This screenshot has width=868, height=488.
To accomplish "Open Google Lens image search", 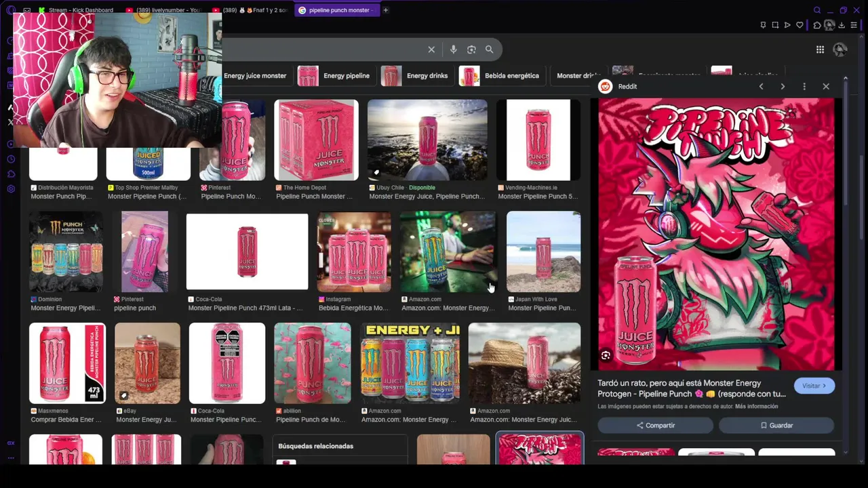I will pyautogui.click(x=471, y=49).
